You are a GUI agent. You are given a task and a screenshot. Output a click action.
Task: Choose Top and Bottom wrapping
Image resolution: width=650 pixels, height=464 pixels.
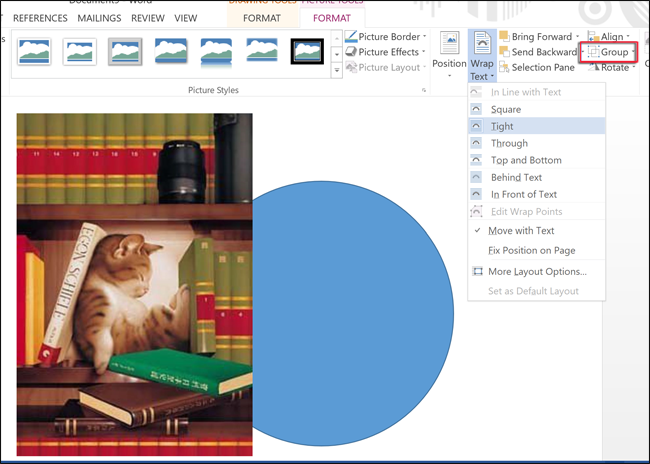coord(536,160)
